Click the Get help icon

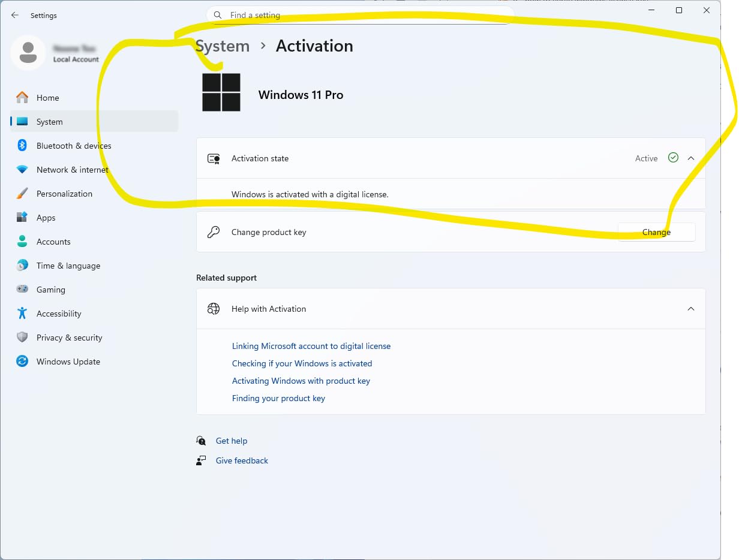click(x=201, y=441)
